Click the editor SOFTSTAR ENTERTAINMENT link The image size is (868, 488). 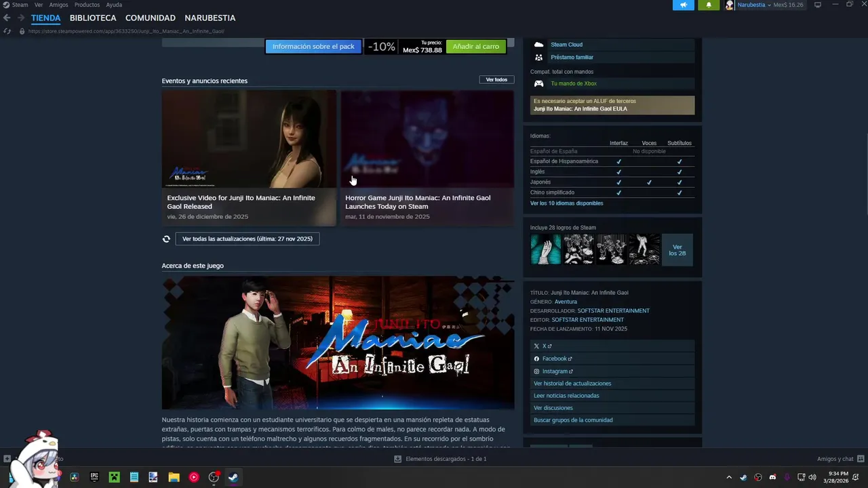[x=587, y=320]
